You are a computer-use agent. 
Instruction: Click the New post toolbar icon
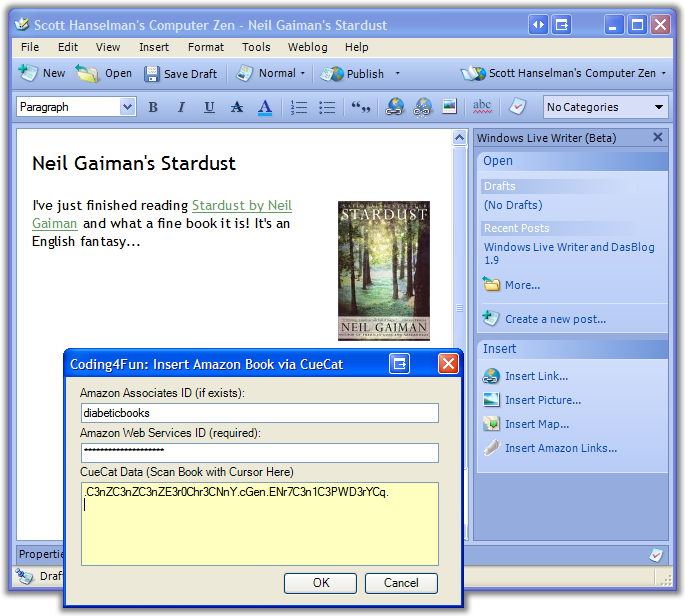pos(28,73)
